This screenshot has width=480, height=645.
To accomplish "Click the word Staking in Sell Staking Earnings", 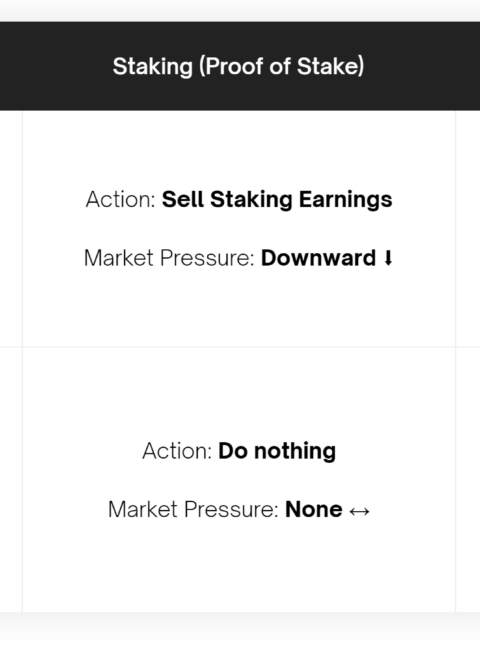I will coord(251,200).
